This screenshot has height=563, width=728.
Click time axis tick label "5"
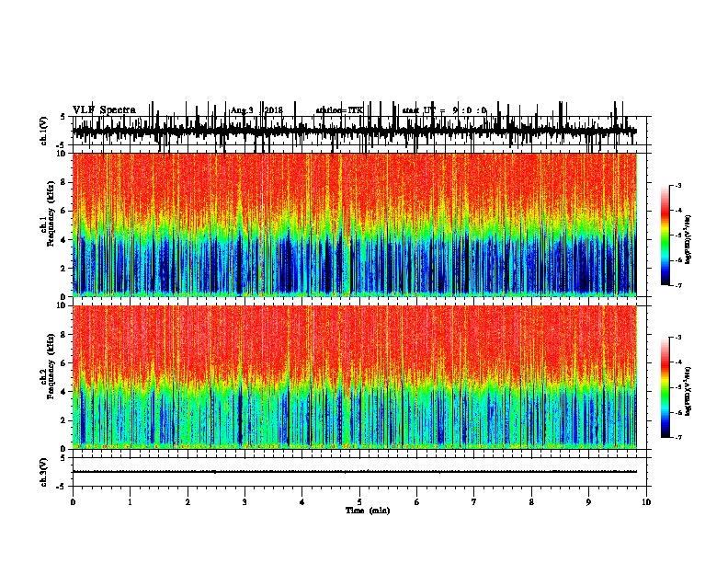[359, 502]
